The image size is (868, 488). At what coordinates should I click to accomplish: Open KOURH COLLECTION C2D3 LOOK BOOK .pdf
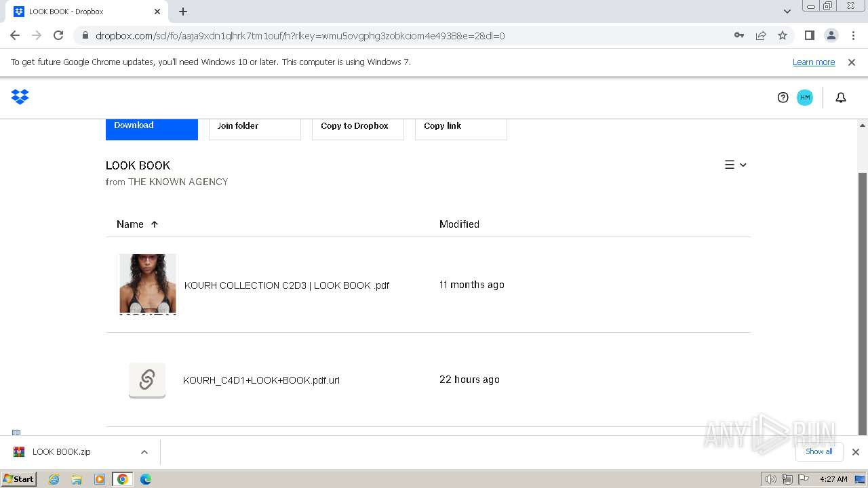coord(287,285)
